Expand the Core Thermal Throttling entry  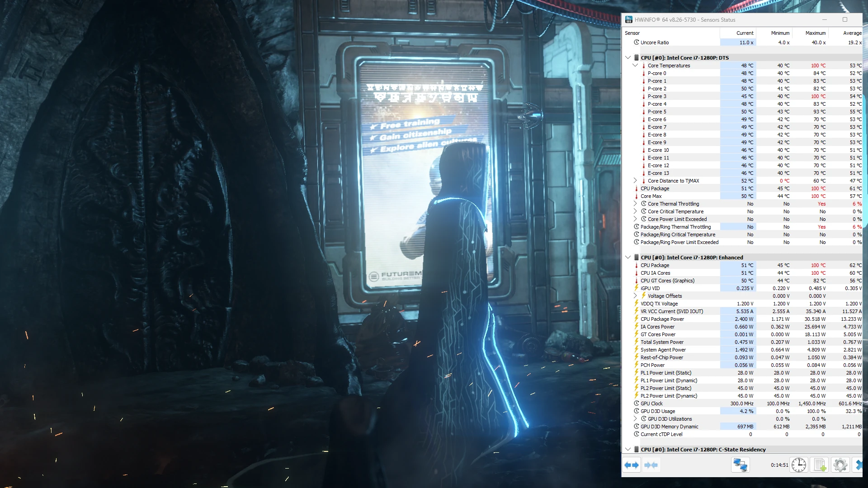[x=635, y=204]
